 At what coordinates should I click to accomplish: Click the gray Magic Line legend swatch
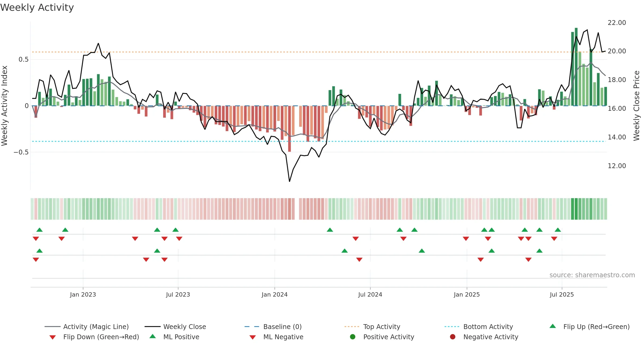point(53,327)
